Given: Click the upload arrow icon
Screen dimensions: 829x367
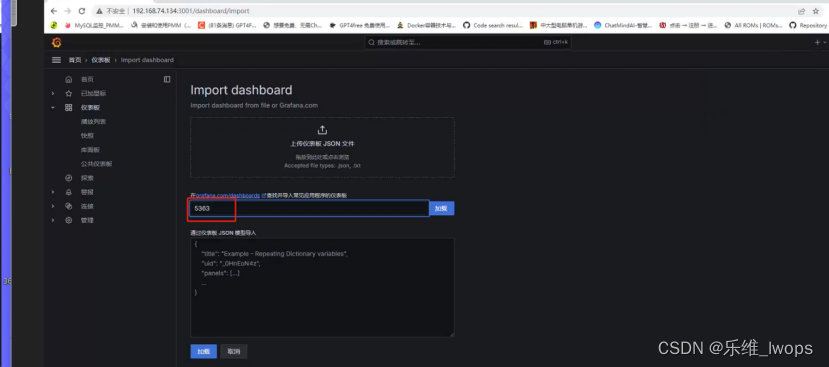Looking at the screenshot, I should click(322, 130).
